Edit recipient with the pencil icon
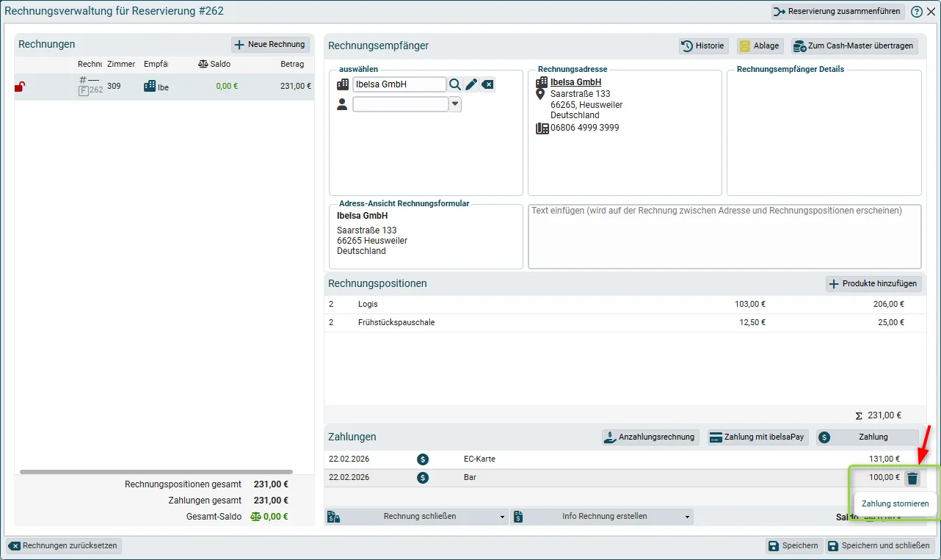Viewport: 941px width, 560px height. [471, 84]
